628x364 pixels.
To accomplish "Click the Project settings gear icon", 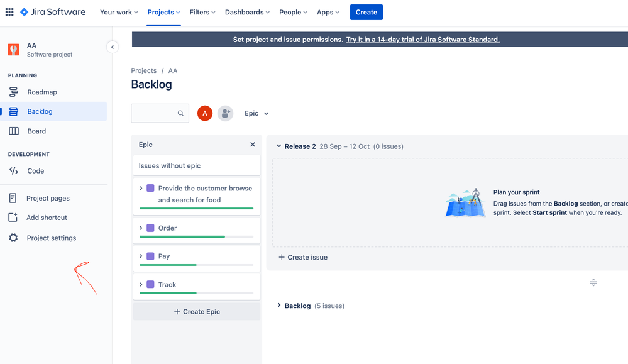I will click(13, 238).
